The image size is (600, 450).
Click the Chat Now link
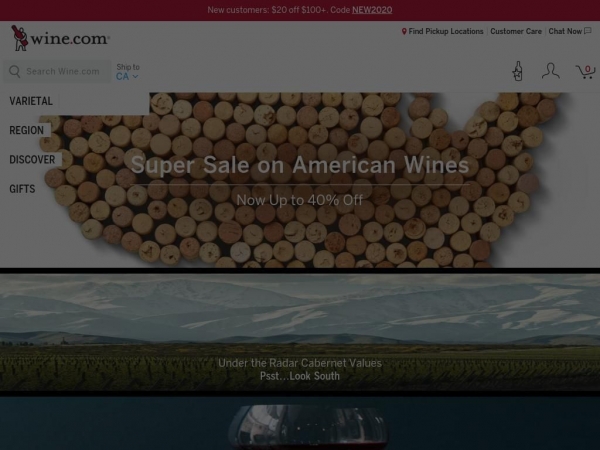tap(565, 31)
